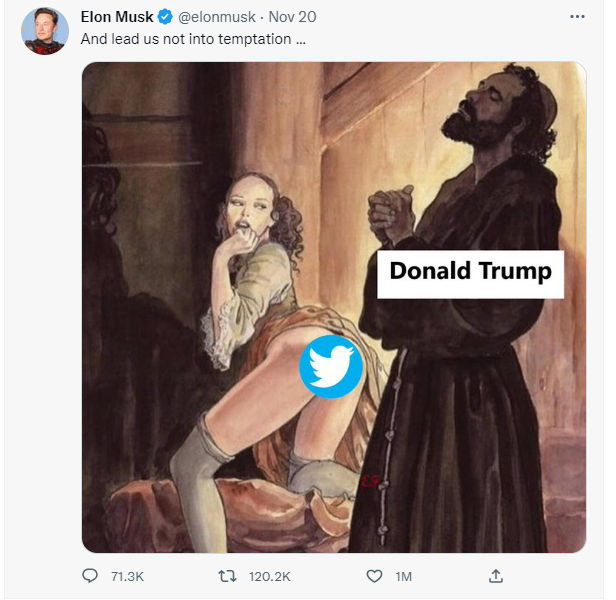This screenshot has width=616, height=600.
Task: Click the 'Donald Trump' label in the meme
Action: 470,274
